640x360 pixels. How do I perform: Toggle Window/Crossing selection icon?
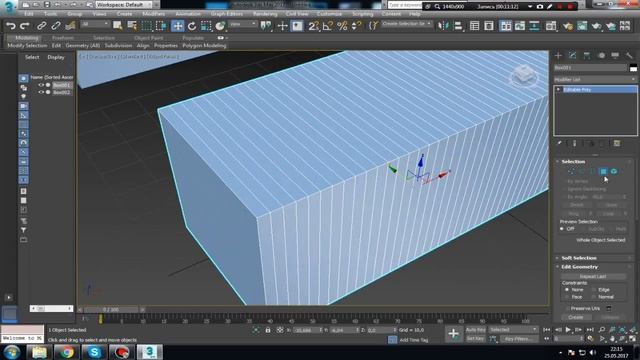[x=161, y=26]
